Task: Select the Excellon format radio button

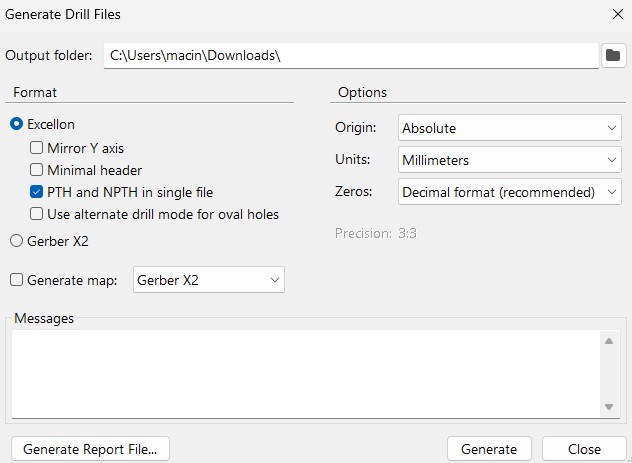Action: pos(17,124)
